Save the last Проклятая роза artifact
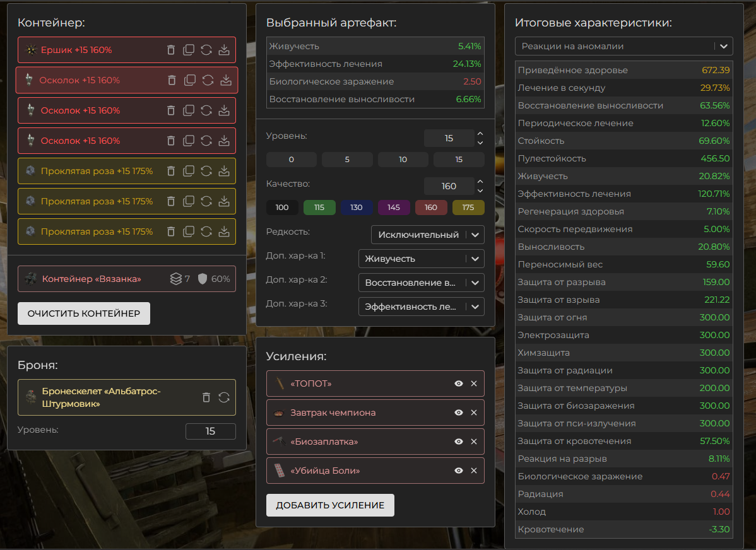 [224, 231]
